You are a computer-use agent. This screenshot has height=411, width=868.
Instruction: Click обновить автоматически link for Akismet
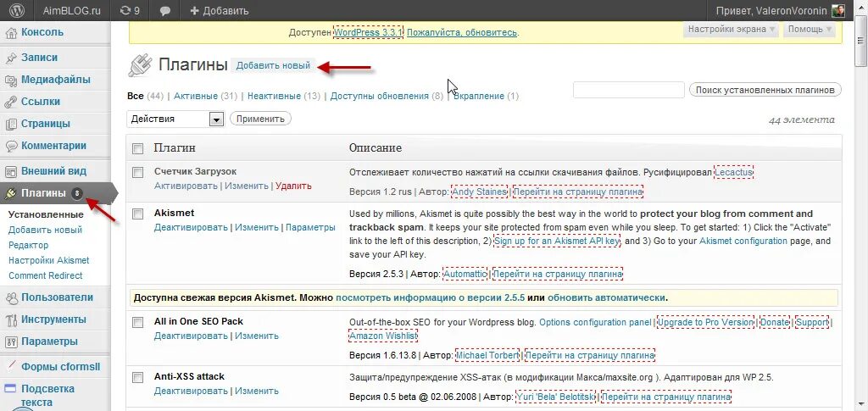(606, 297)
